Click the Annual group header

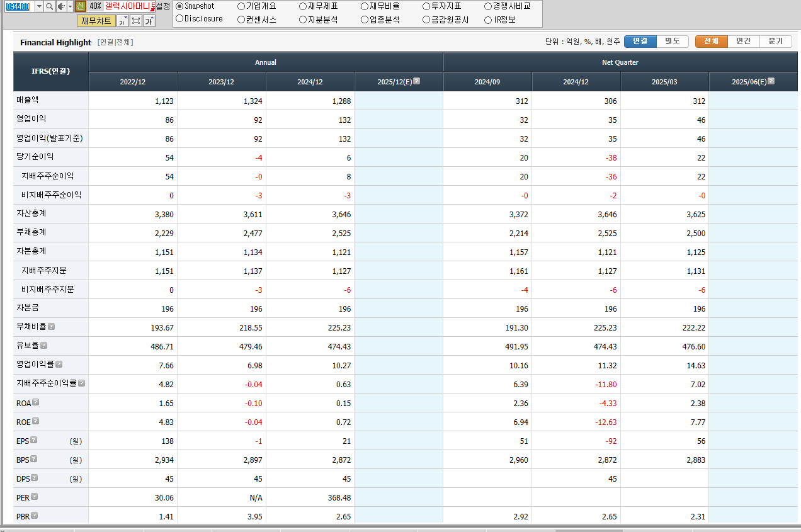pyautogui.click(x=266, y=62)
